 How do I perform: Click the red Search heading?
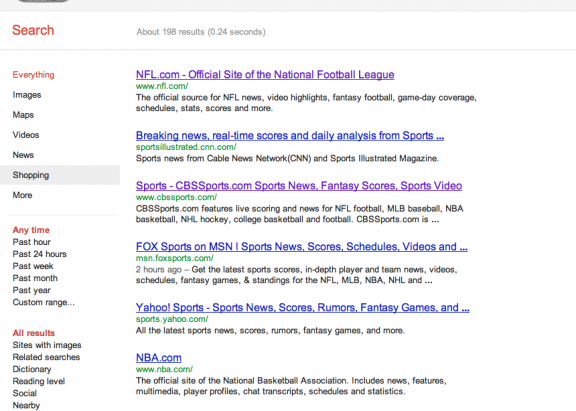33,30
